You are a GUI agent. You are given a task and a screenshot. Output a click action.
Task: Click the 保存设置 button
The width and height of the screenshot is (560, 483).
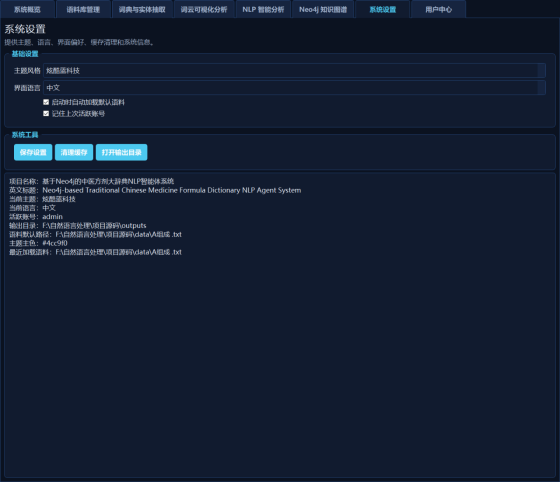(33, 152)
